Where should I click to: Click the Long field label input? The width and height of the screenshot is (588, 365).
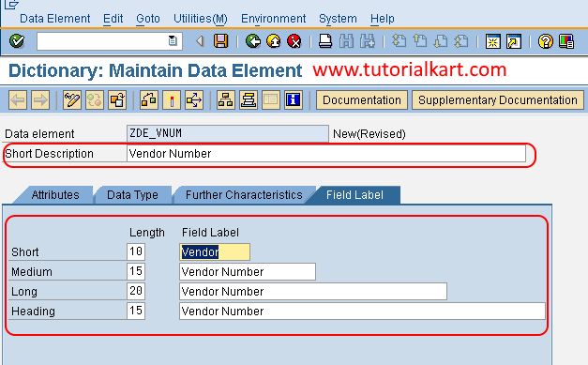pyautogui.click(x=313, y=292)
